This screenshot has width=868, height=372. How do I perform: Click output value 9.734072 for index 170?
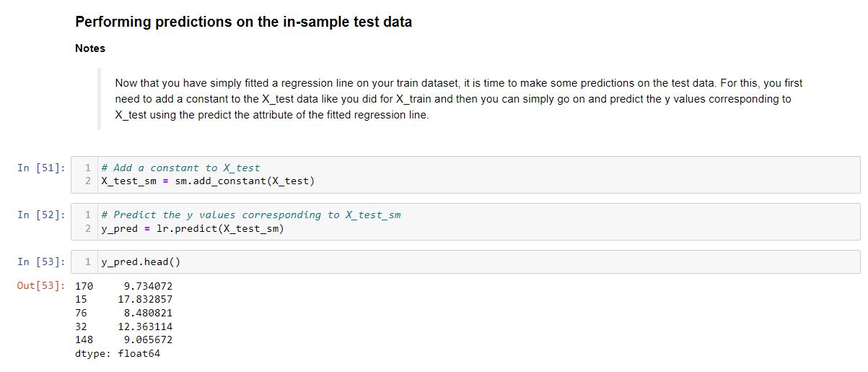tap(148, 286)
